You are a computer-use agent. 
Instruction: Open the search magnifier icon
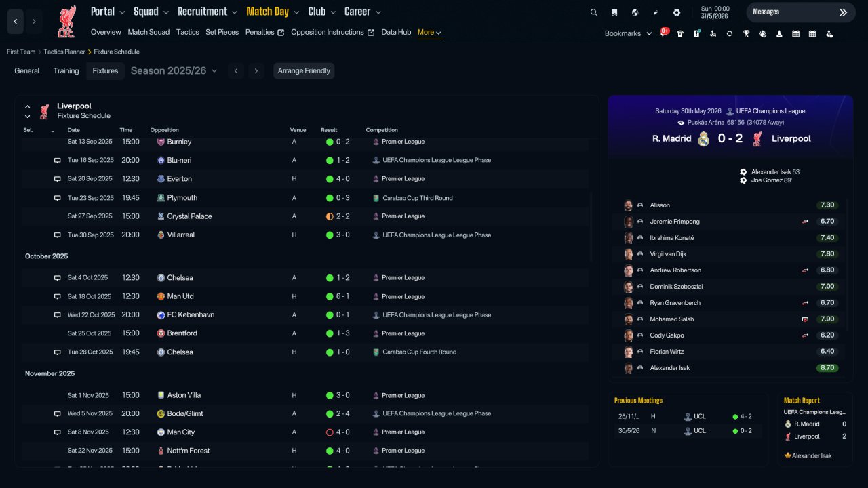coord(594,12)
